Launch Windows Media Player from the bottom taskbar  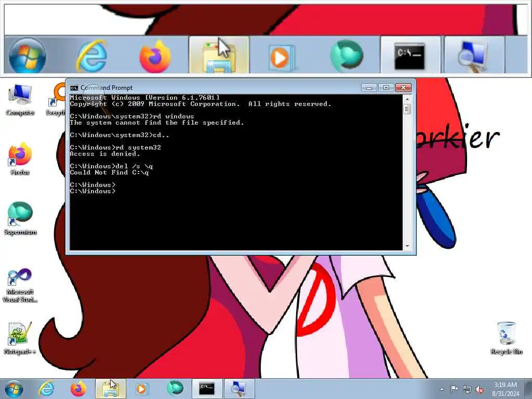click(x=142, y=389)
